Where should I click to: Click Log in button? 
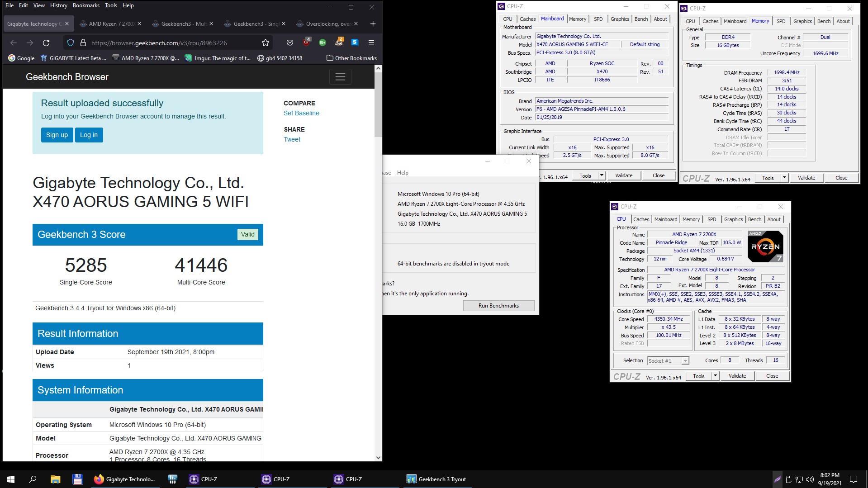[x=89, y=135]
